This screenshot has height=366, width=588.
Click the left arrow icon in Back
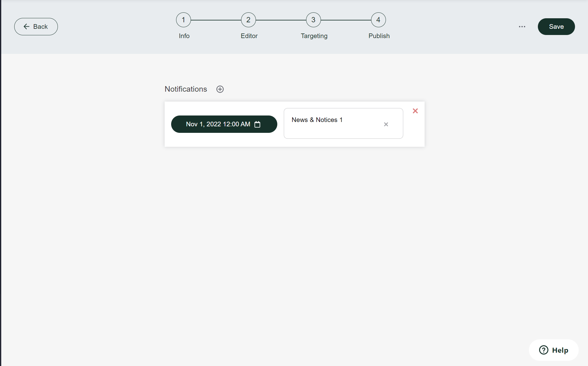[x=27, y=27]
